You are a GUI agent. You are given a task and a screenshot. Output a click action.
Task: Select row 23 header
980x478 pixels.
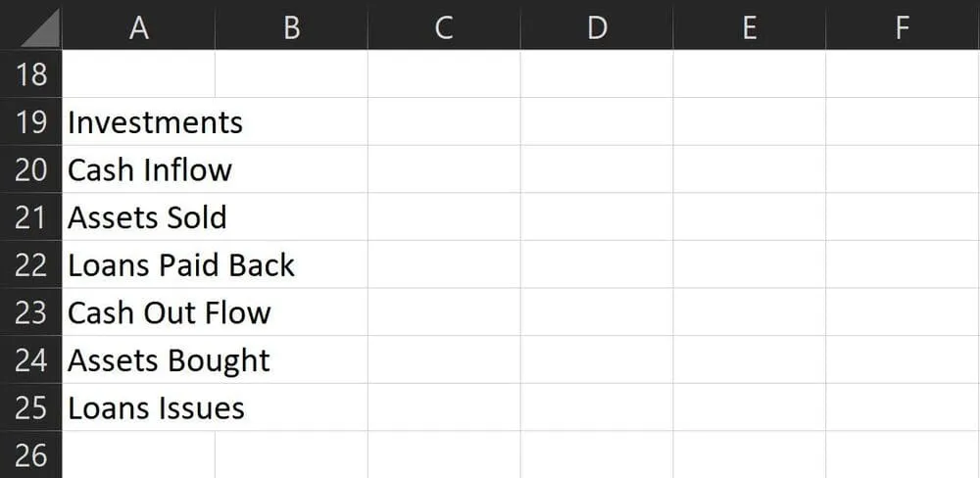(x=30, y=312)
